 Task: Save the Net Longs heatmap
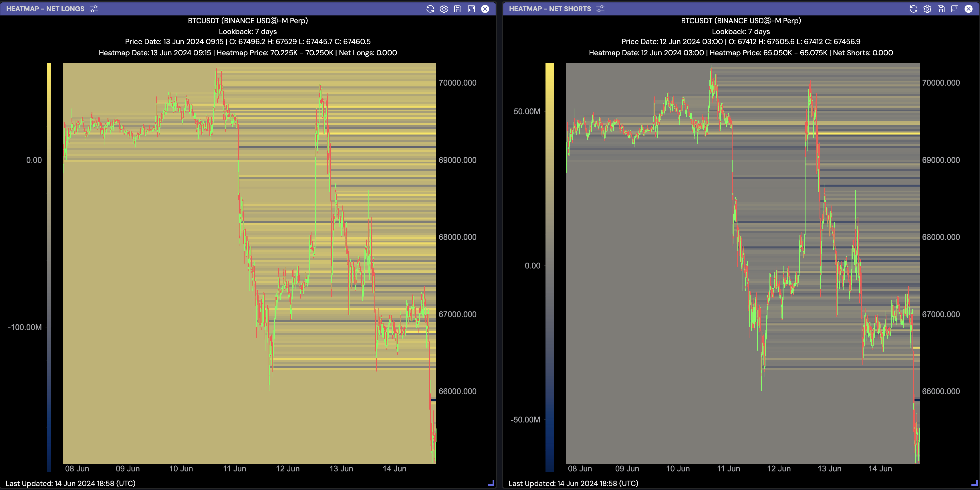pyautogui.click(x=458, y=9)
